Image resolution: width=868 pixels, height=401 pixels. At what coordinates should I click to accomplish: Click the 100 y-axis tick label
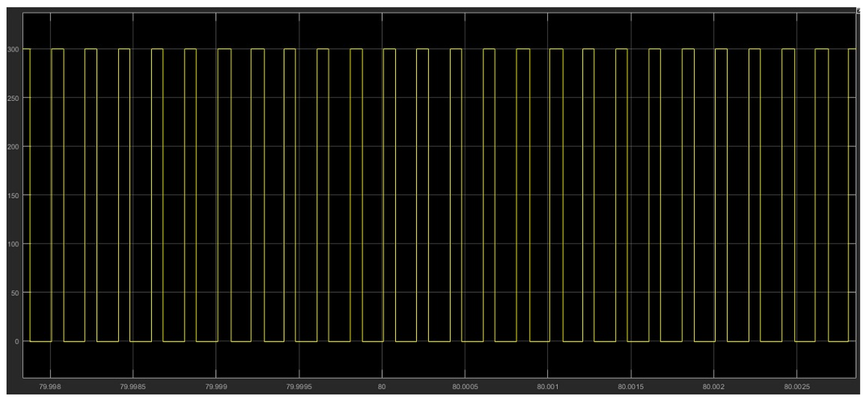click(13, 244)
